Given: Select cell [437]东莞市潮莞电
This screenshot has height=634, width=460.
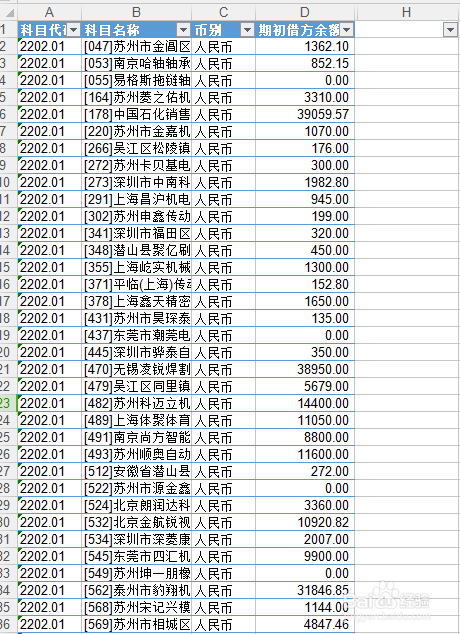Looking at the screenshot, I should (x=136, y=336).
